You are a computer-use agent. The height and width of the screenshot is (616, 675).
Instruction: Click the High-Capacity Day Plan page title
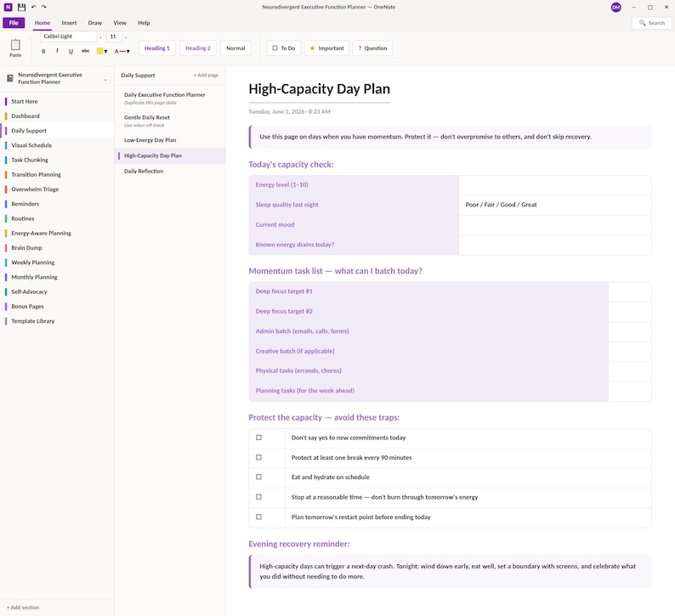[x=320, y=89]
